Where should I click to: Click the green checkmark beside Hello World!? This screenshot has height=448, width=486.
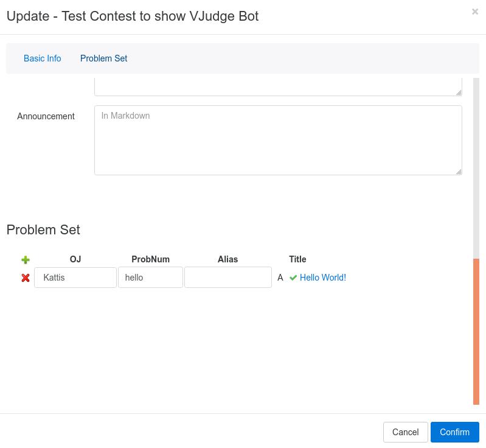[x=293, y=278]
